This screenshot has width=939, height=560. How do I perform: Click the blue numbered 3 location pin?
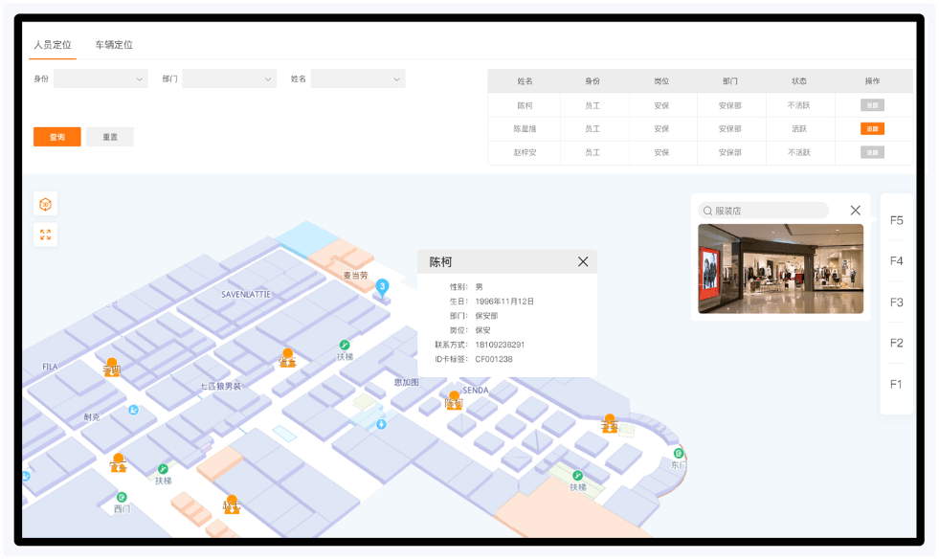[x=382, y=288]
